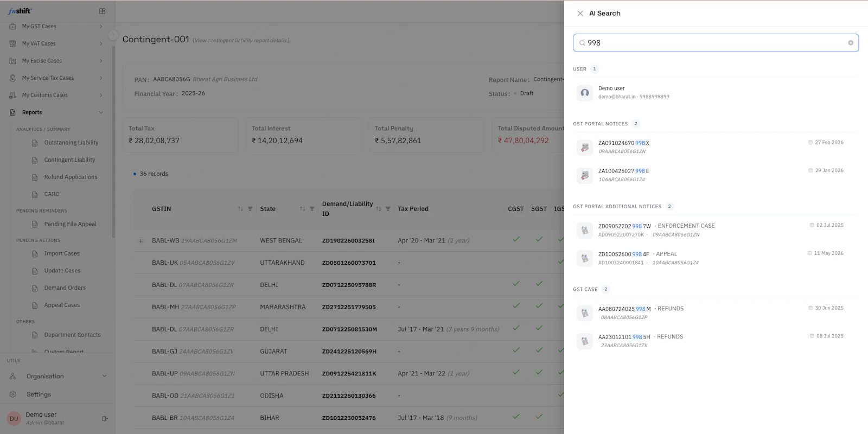Open AA230121019985H refunds case
The width and height of the screenshot is (868, 434).
pyautogui.click(x=716, y=341)
